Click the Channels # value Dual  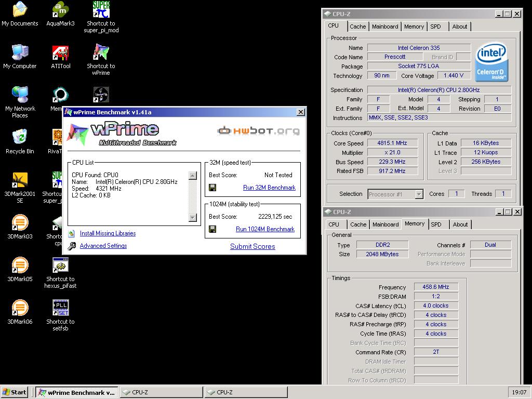tap(490, 245)
